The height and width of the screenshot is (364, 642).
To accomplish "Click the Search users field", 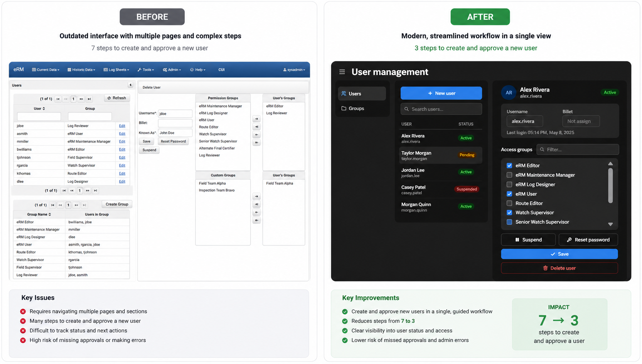I will point(441,109).
